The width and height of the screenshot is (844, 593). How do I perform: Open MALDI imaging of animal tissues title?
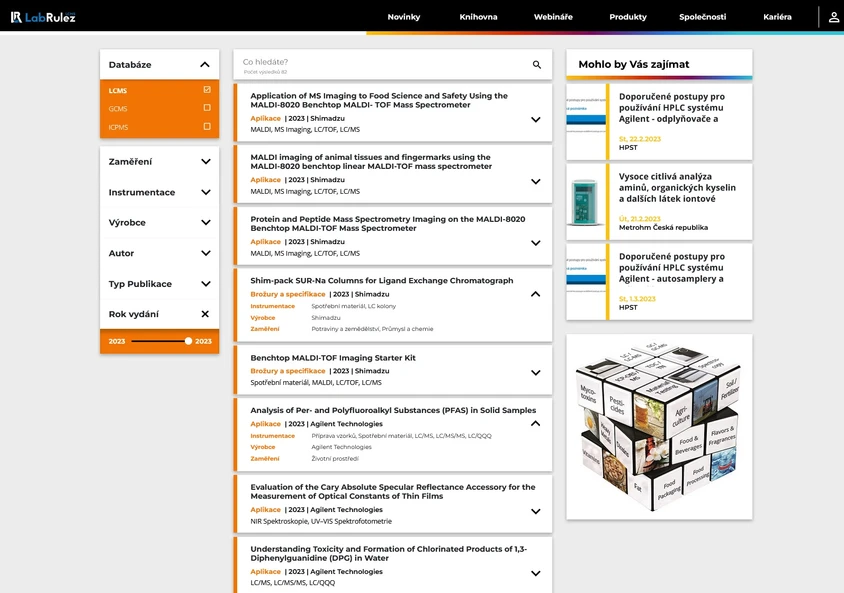pos(371,161)
